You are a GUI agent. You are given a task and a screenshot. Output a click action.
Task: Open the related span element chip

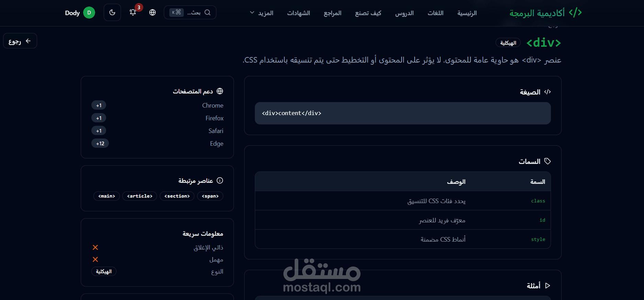coord(210,196)
